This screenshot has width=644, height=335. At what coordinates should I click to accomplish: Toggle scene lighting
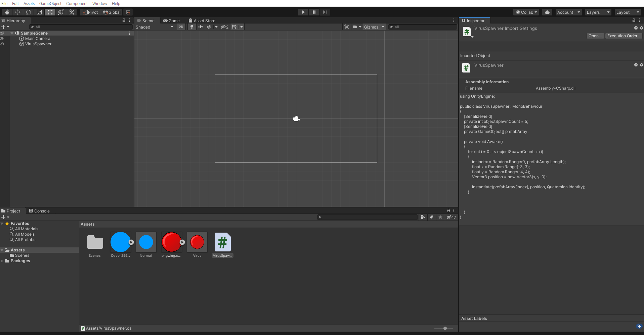[191, 27]
